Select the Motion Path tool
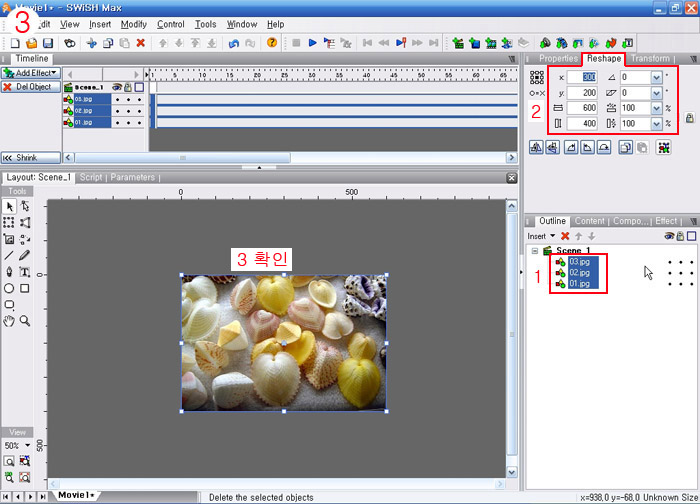 point(25,239)
